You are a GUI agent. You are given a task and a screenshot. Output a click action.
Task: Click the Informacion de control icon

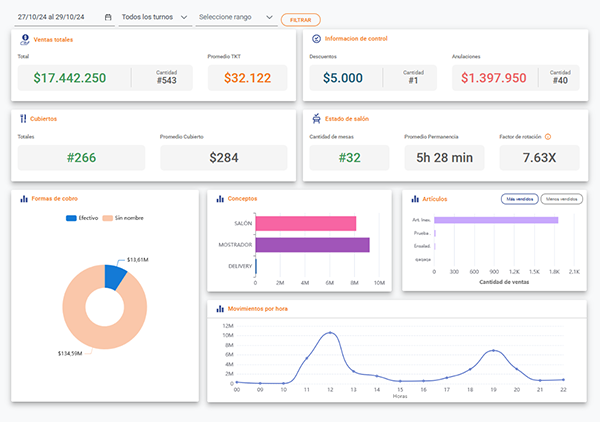pyautogui.click(x=316, y=39)
